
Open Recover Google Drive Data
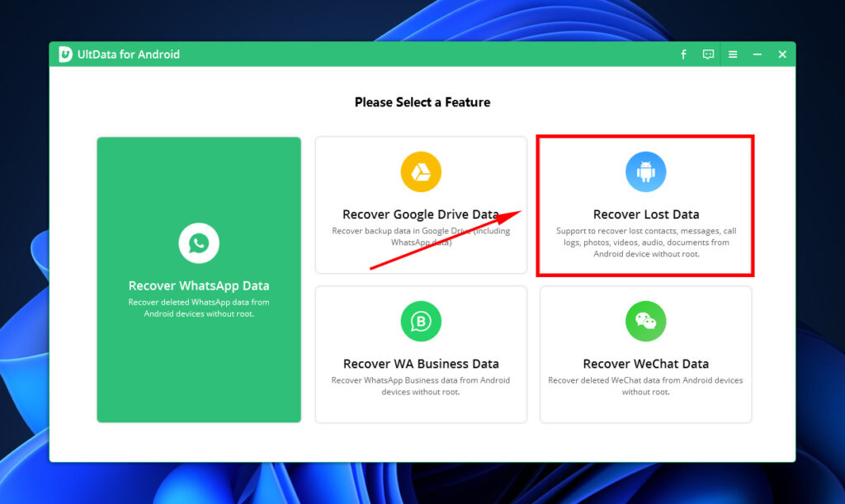tap(421, 213)
